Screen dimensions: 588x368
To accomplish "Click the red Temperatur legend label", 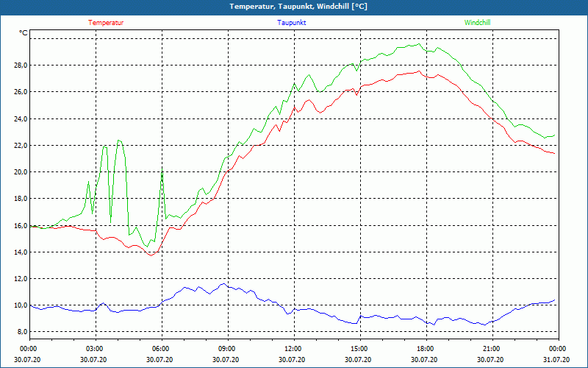I will [x=106, y=23].
